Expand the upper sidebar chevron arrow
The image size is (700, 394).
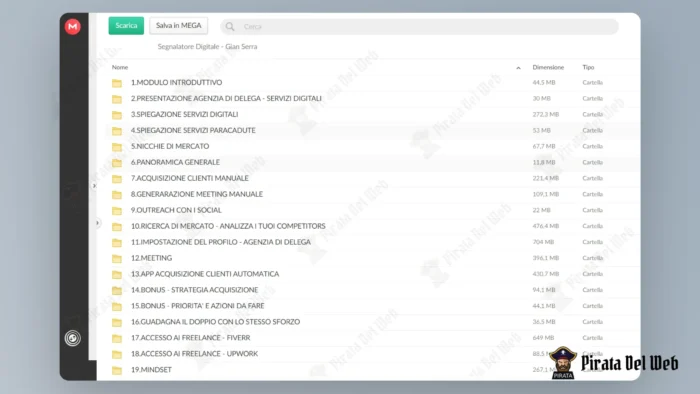(94, 186)
